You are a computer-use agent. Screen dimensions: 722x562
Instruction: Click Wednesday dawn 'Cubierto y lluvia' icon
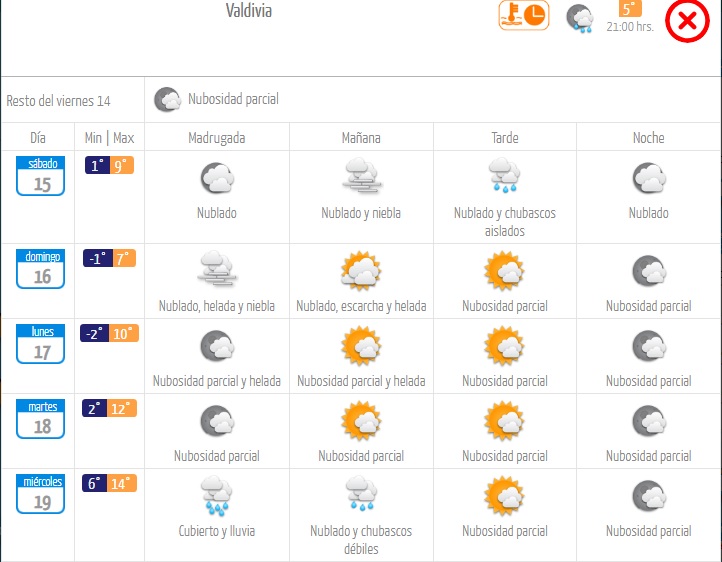tap(216, 496)
